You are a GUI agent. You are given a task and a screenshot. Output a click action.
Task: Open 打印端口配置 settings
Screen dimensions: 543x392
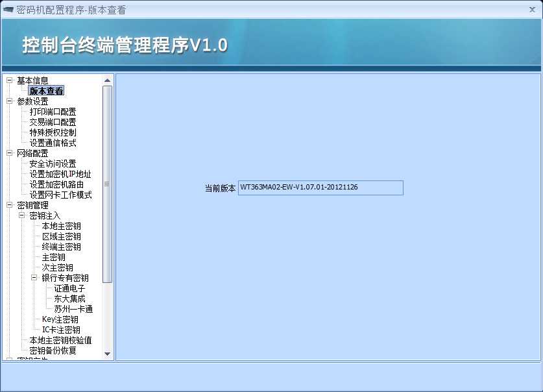pos(53,112)
